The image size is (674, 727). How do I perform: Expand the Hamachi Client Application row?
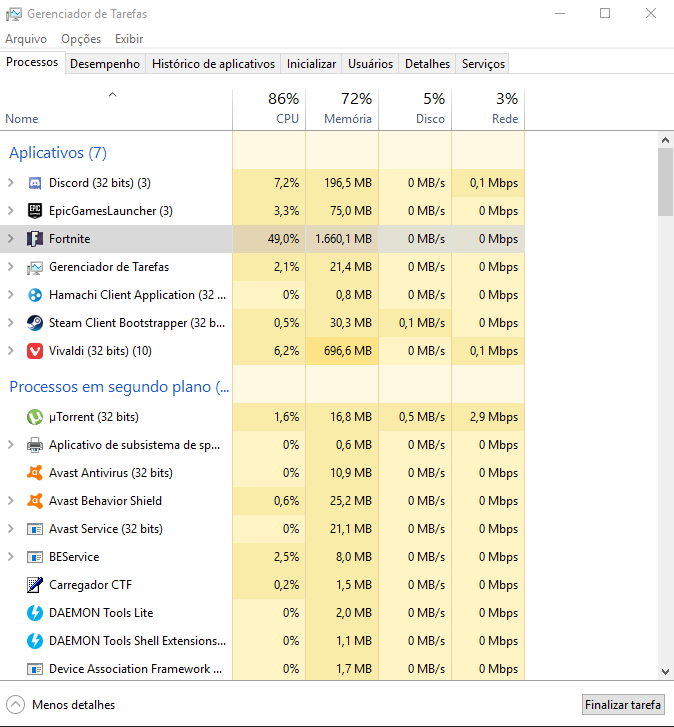click(x=11, y=294)
